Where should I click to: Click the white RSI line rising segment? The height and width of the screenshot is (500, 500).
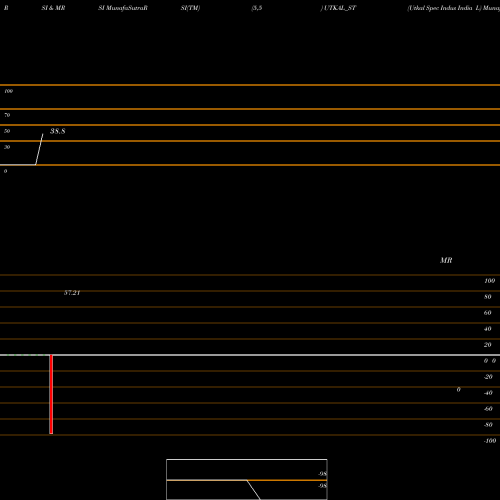(x=39, y=149)
